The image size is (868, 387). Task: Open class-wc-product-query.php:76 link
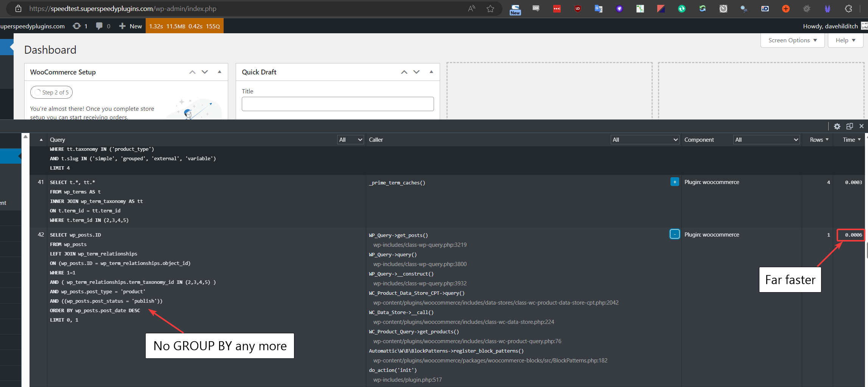pyautogui.click(x=467, y=341)
